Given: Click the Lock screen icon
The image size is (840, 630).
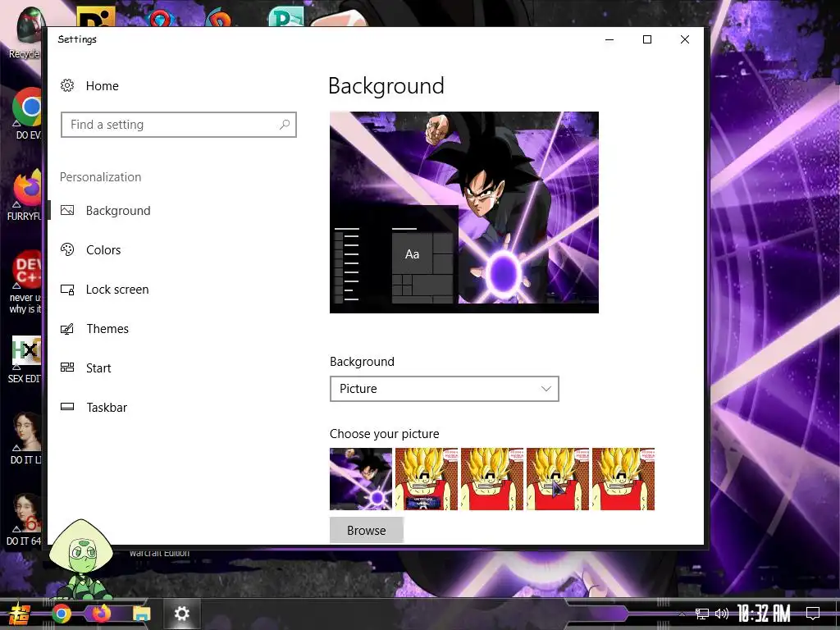Looking at the screenshot, I should coord(67,290).
